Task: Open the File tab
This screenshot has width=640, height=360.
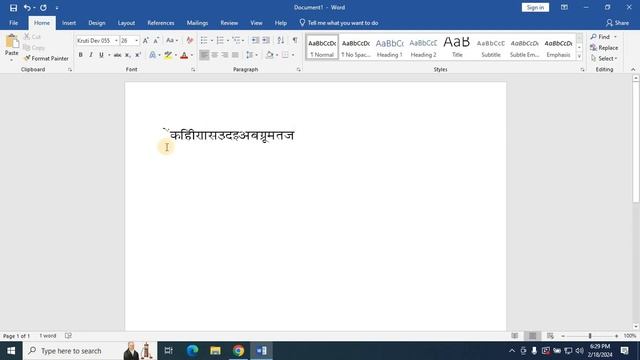Action: point(13,23)
